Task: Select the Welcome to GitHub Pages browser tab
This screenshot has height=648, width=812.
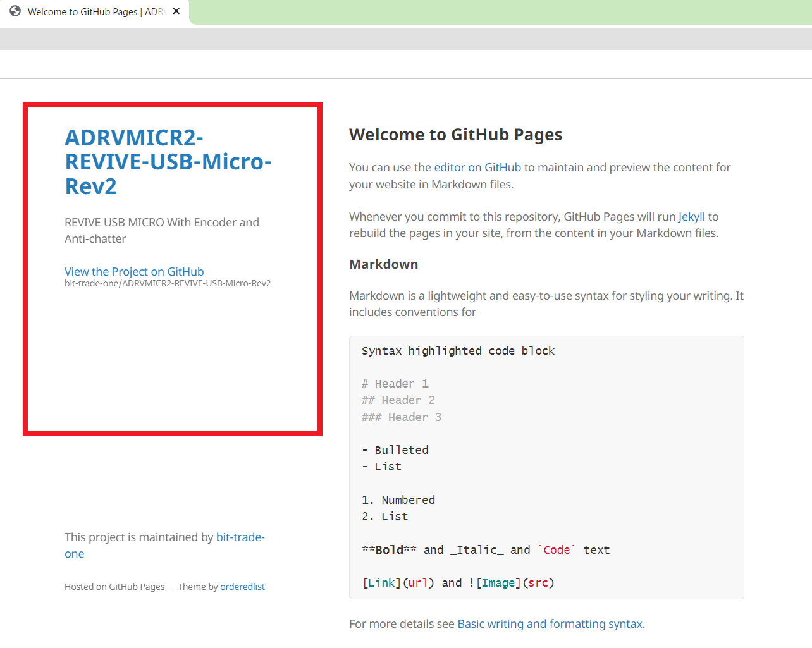Action: (95, 12)
